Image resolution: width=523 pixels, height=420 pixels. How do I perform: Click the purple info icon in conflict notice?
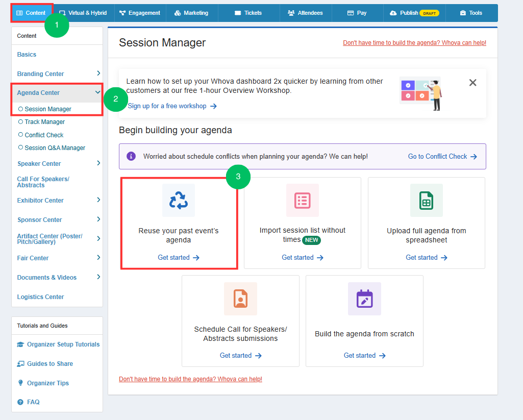[131, 156]
